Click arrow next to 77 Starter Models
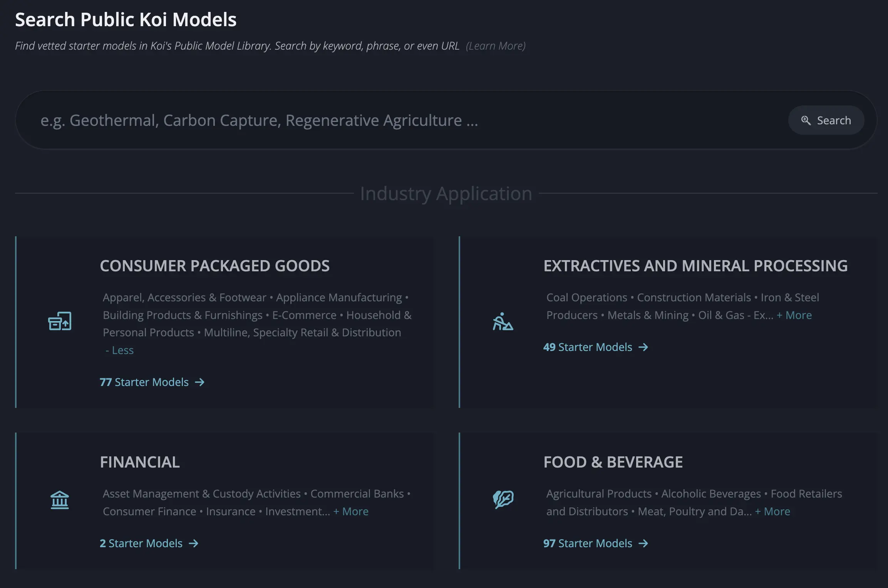Screen dimensions: 888x588 point(199,382)
